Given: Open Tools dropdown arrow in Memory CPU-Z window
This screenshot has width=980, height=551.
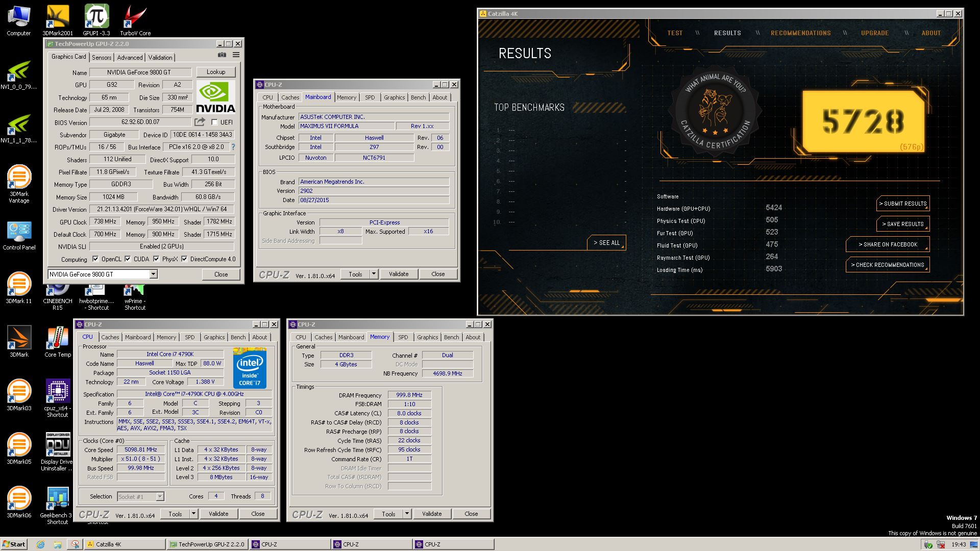Looking at the screenshot, I should click(x=407, y=514).
